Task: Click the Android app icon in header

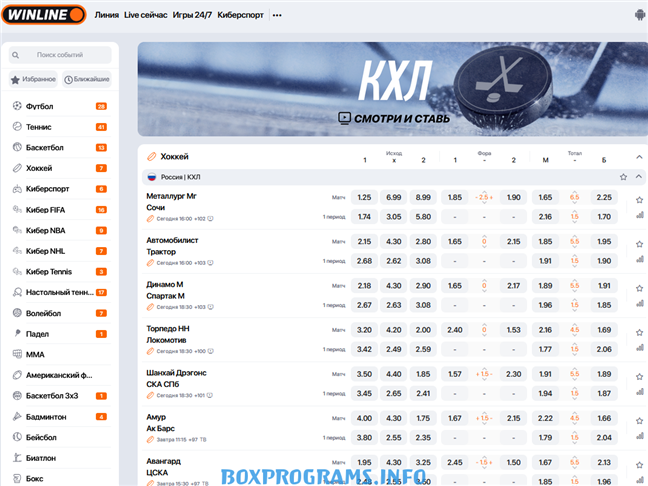Action: 639,15
